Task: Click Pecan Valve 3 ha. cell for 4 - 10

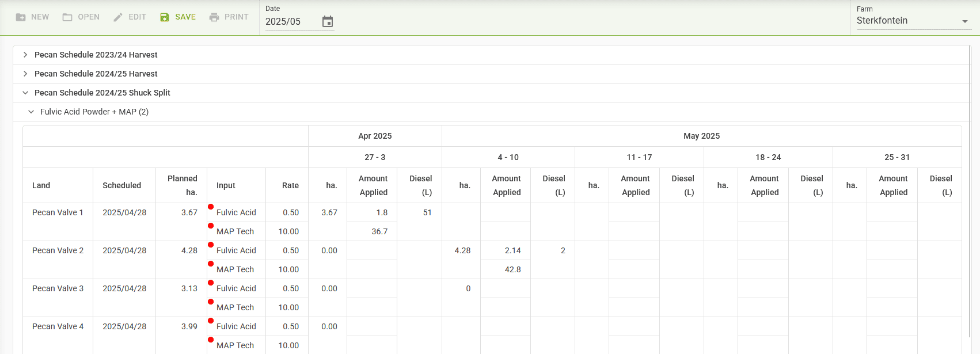Action: (461, 288)
